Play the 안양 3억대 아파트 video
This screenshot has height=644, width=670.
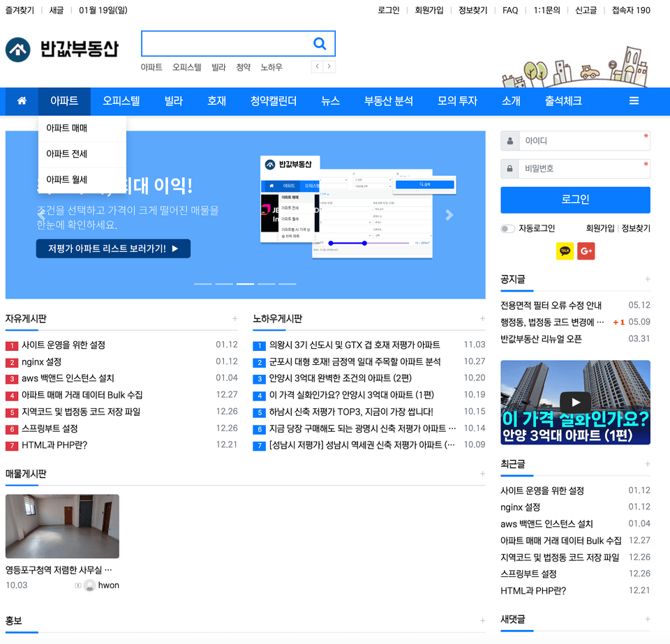[x=576, y=403]
